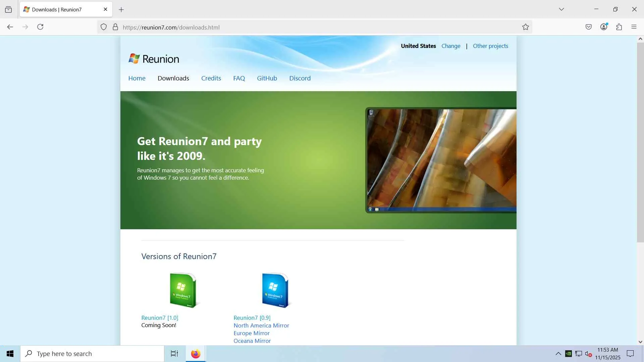Open the FAQ navigation tab
This screenshot has height=362, width=644.
(239, 78)
